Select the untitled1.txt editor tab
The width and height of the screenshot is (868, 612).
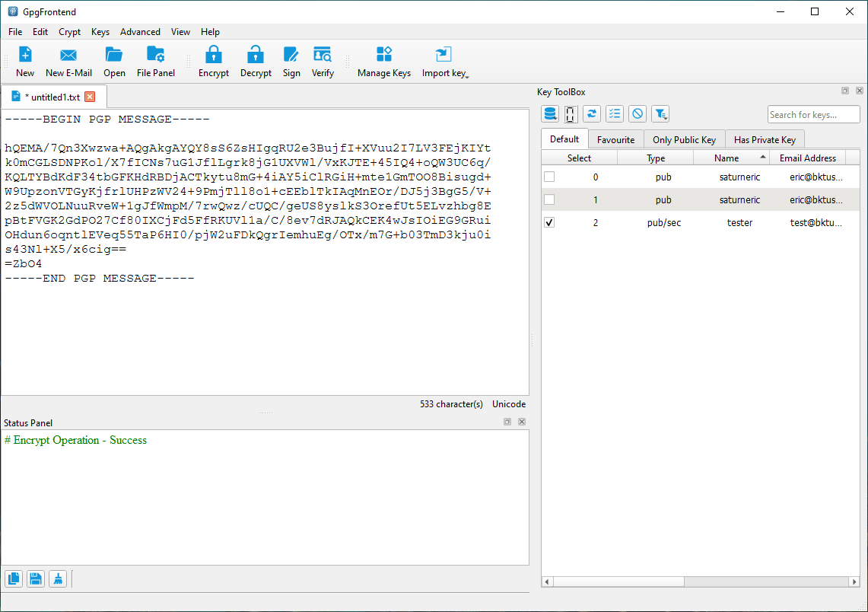pos(54,97)
